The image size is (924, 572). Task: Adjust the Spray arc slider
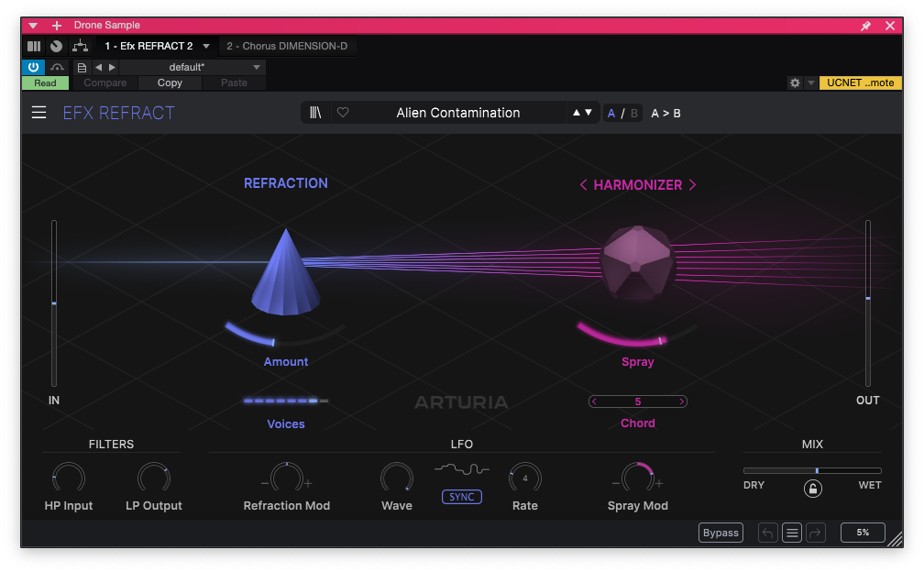[x=637, y=335]
